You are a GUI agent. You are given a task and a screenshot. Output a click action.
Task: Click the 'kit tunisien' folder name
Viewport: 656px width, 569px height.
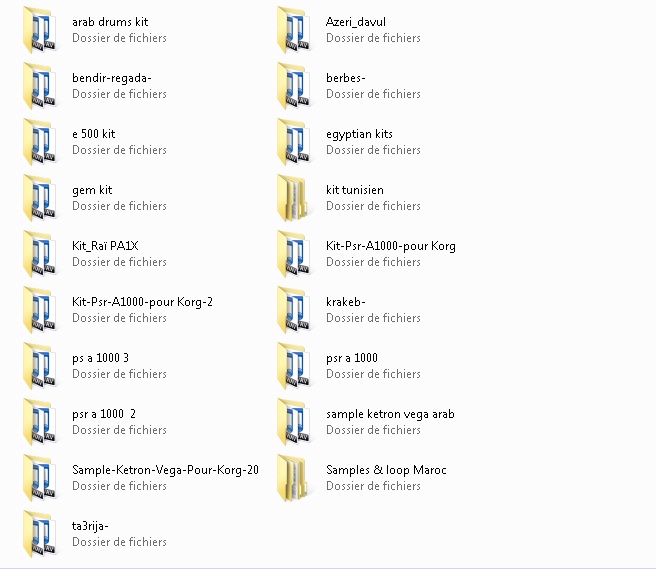[355, 190]
